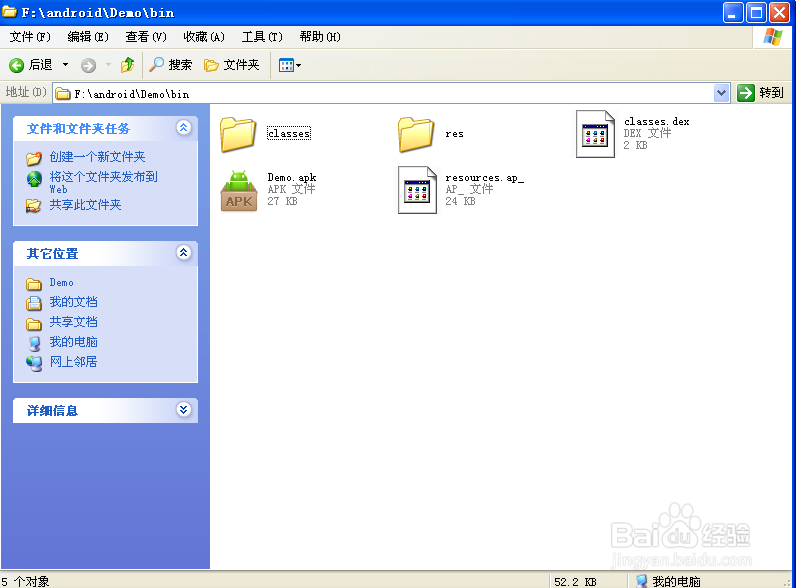Select the Demo.apk Android package icon
796x588 pixels.
(239, 190)
